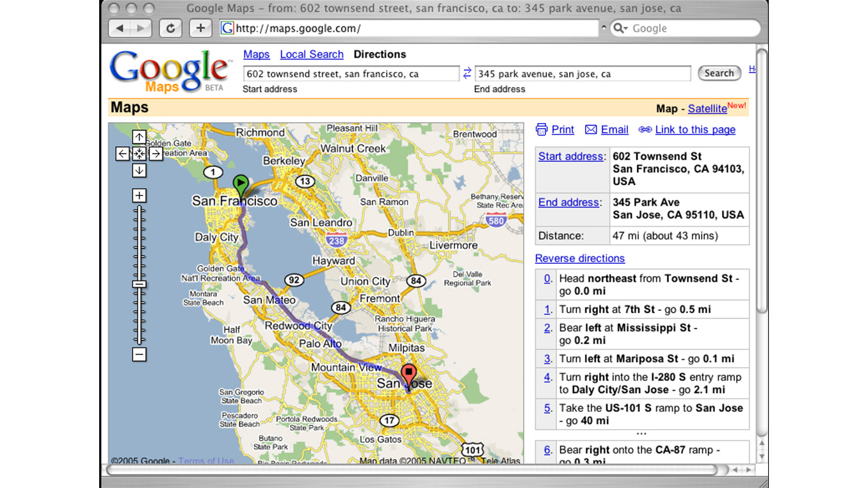Viewport: 868px width, 488px height.
Task: Switch to the Map view
Action: [x=667, y=109]
